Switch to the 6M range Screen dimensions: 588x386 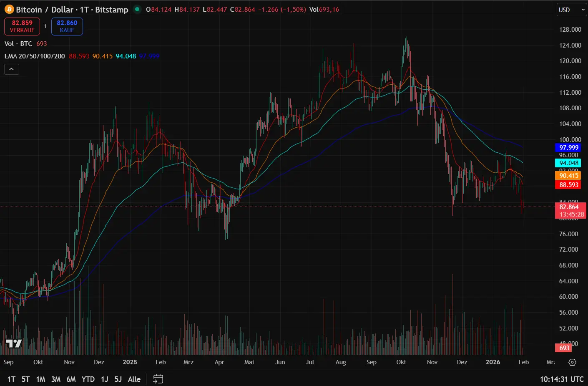[71, 379]
